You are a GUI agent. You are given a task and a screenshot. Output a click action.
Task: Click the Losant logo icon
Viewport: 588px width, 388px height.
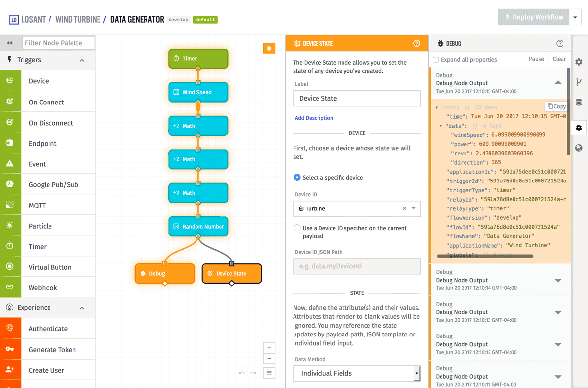(14, 20)
